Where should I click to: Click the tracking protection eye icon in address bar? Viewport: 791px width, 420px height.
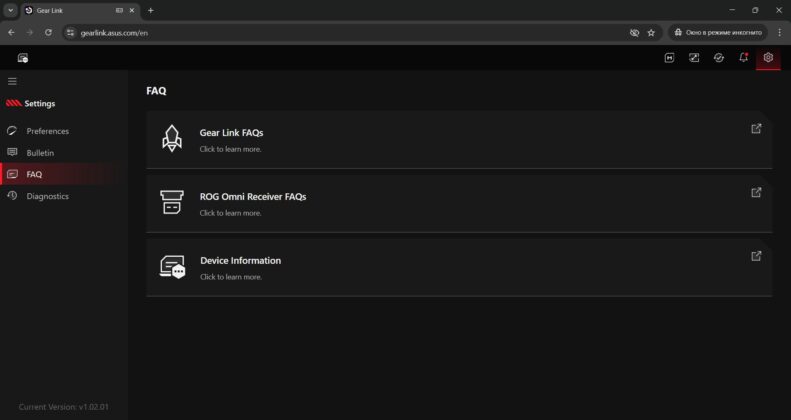[634, 33]
